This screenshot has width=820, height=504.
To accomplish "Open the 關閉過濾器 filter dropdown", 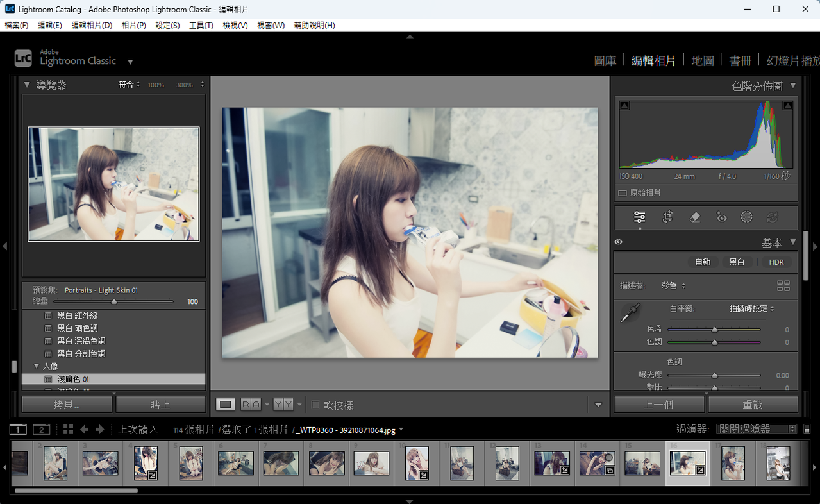I will point(757,430).
